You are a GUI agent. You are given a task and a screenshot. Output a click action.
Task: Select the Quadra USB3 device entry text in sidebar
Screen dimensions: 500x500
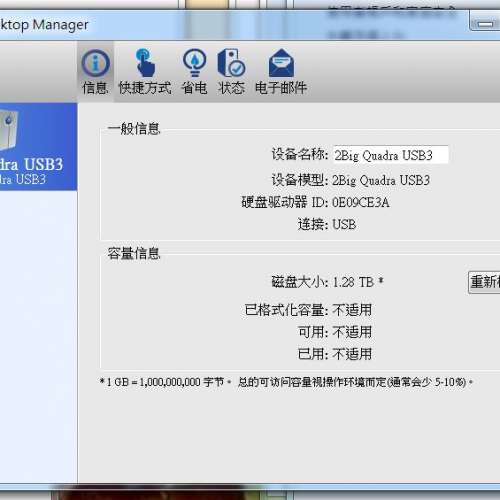(31, 165)
